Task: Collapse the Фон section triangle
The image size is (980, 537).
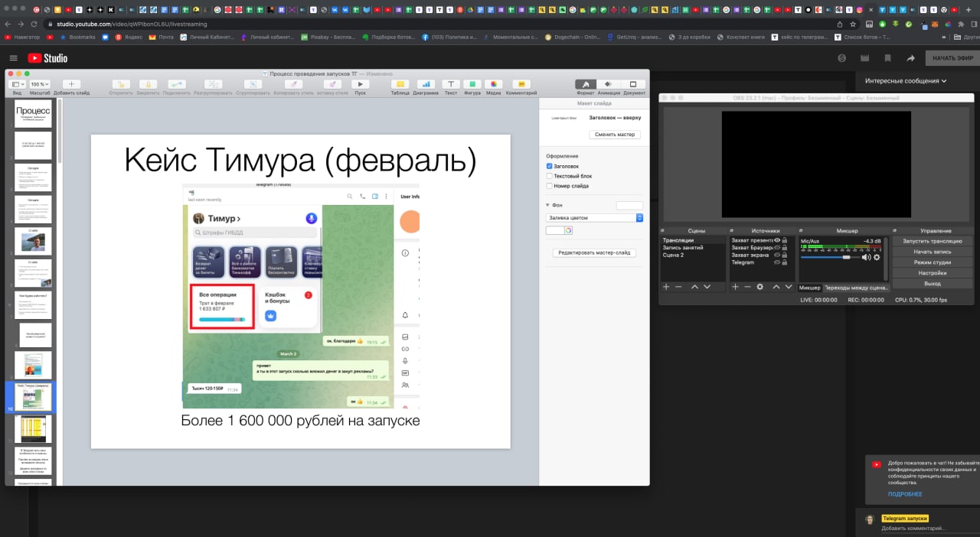Action: click(x=547, y=205)
